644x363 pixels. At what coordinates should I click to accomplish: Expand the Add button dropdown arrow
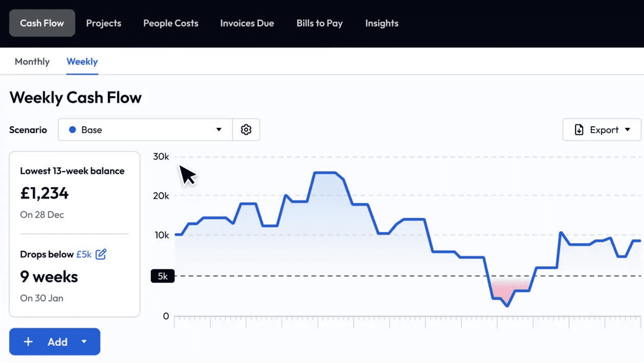coord(84,342)
